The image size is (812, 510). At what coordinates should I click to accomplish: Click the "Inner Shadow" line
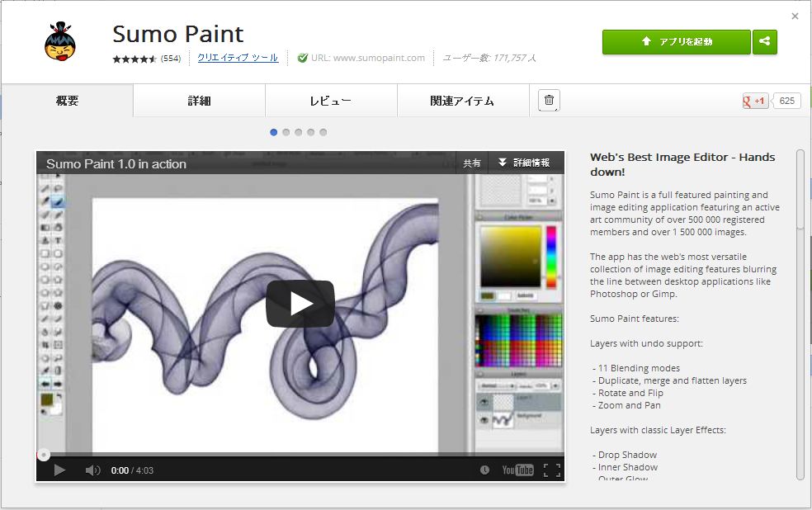point(625,467)
